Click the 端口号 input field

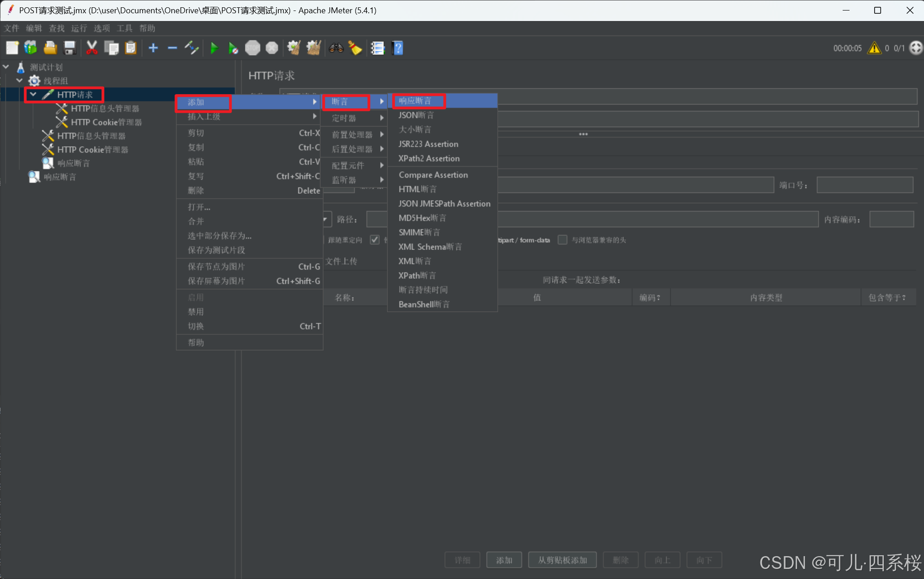pos(865,185)
